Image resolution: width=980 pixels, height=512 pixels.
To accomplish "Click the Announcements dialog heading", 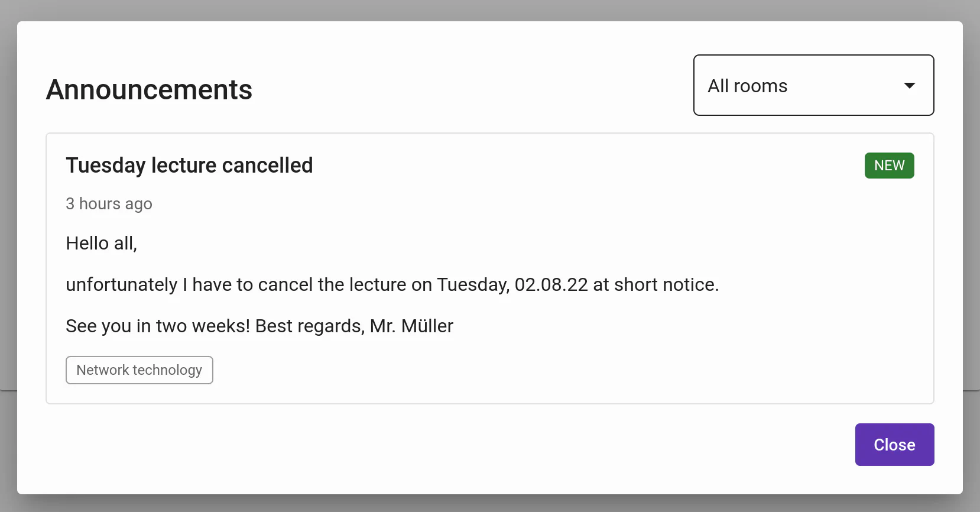I will [149, 90].
